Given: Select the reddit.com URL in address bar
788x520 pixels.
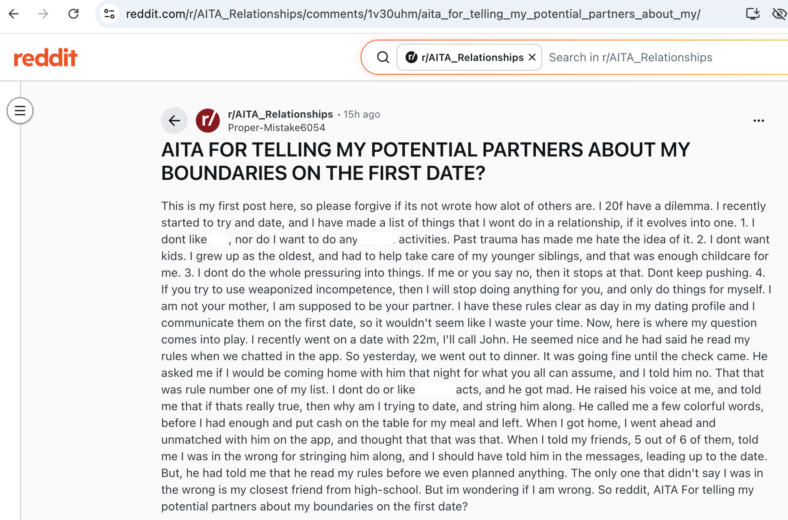Looking at the screenshot, I should (413, 14).
